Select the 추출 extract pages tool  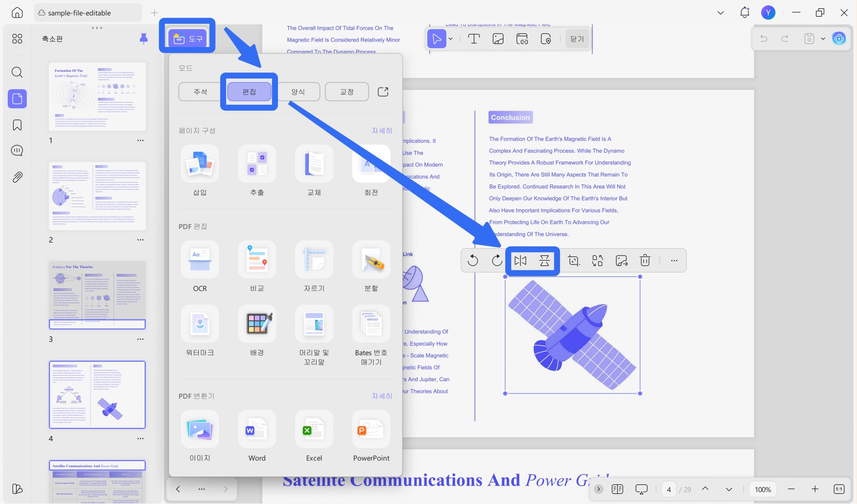pos(257,171)
